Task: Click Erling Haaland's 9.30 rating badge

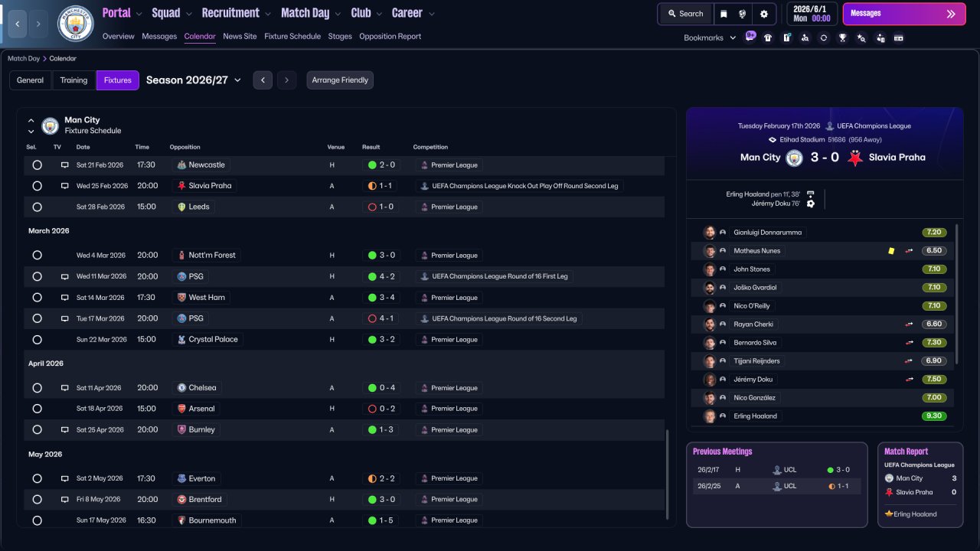Action: pyautogui.click(x=934, y=416)
